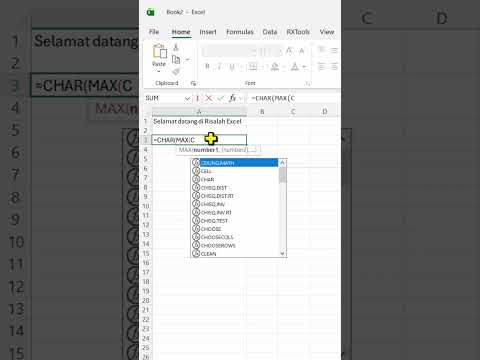Open the View ribbon tab

tap(327, 32)
